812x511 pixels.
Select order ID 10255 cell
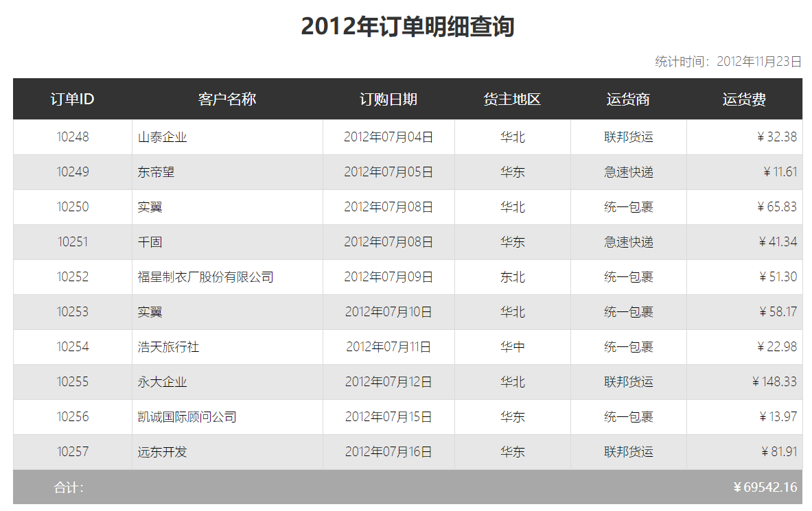pyautogui.click(x=73, y=381)
